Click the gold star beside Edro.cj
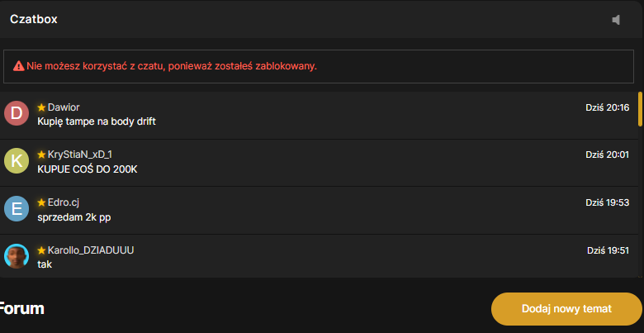 pyautogui.click(x=41, y=202)
